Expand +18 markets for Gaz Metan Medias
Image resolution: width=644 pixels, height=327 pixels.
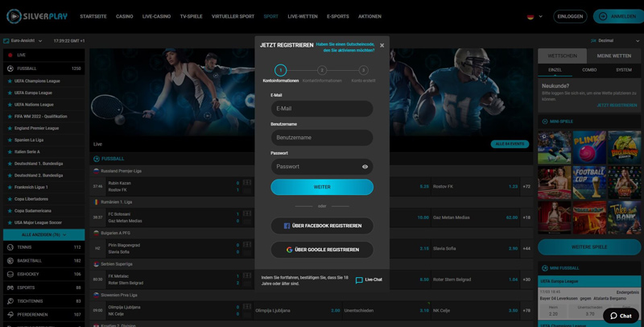[x=526, y=217]
